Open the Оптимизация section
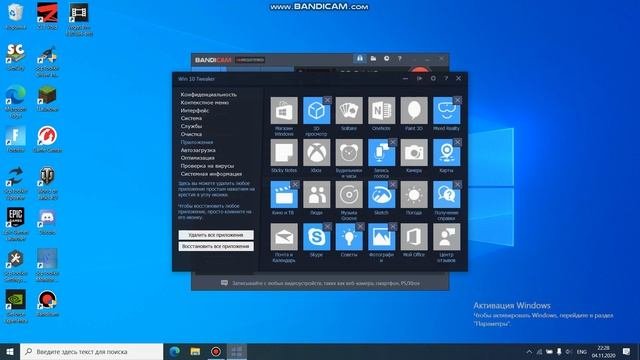Image resolution: width=640 pixels, height=360 pixels. tap(198, 158)
